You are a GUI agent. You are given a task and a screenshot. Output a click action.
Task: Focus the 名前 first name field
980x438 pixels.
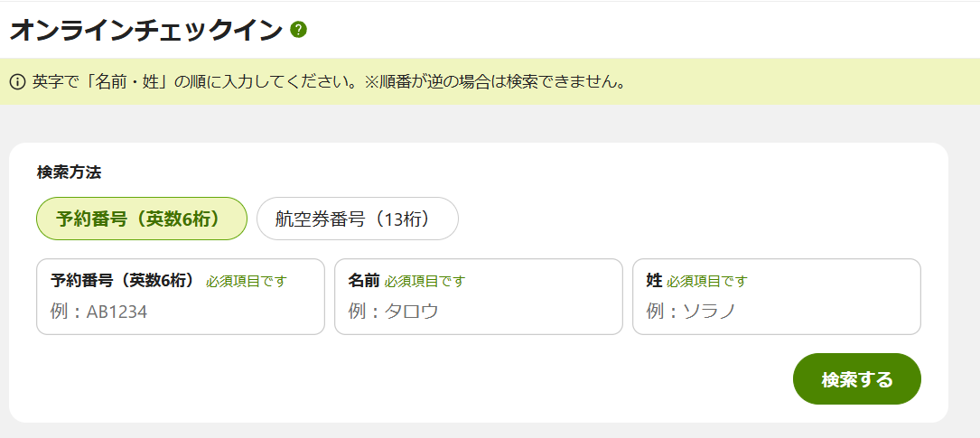click(479, 297)
